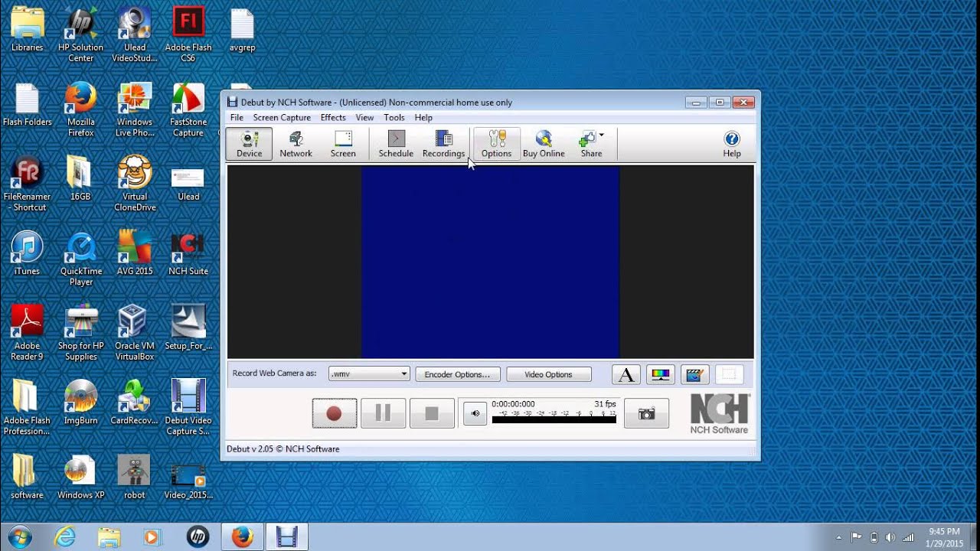Toggle the speaker mute button
Screen dimensions: 980x551
coord(475,413)
